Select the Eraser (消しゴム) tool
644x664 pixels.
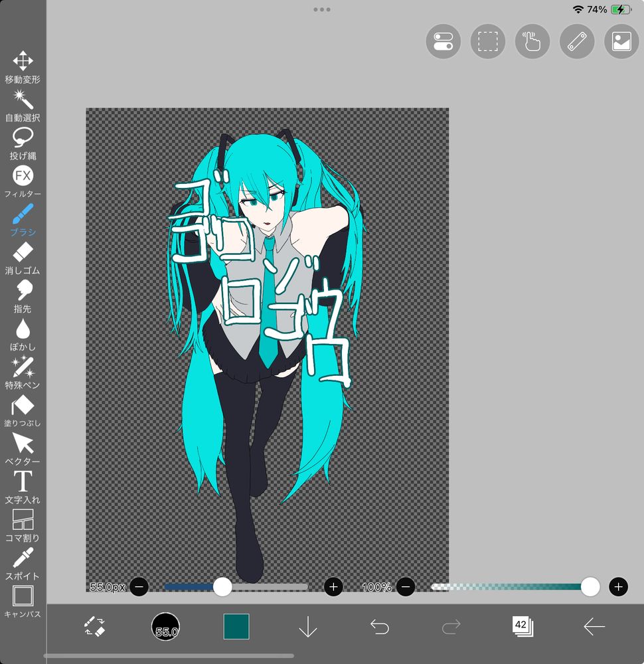(x=23, y=258)
